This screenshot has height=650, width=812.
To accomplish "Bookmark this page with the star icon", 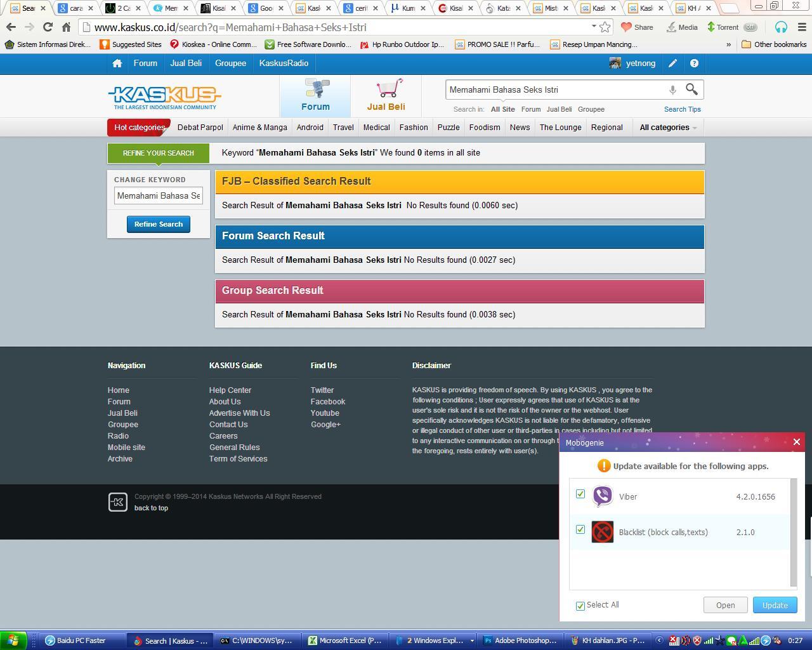I will (605, 27).
